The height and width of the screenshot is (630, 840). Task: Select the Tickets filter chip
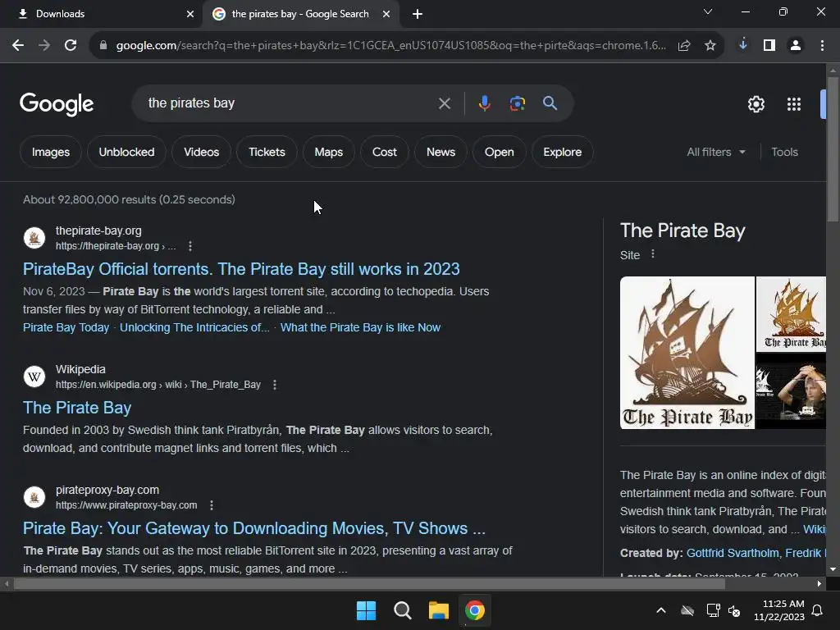coord(267,152)
